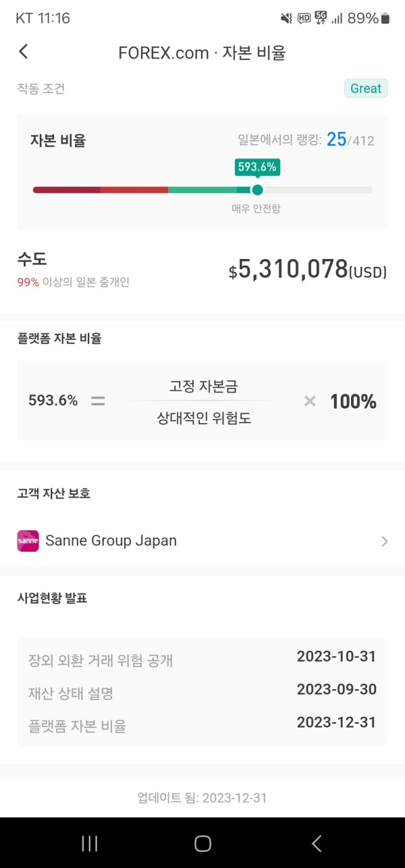Tap the 5G signal status icon
Image resolution: width=405 pixels, height=868 pixels.
[321, 18]
